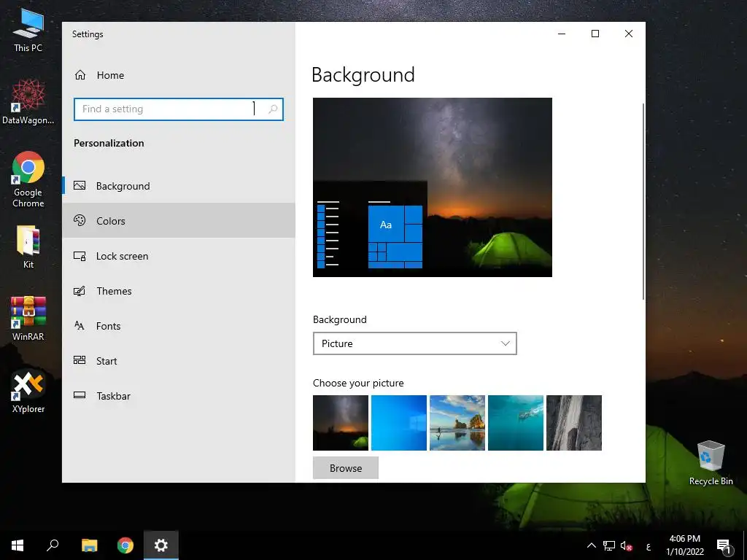Click the Browse button

tap(345, 468)
